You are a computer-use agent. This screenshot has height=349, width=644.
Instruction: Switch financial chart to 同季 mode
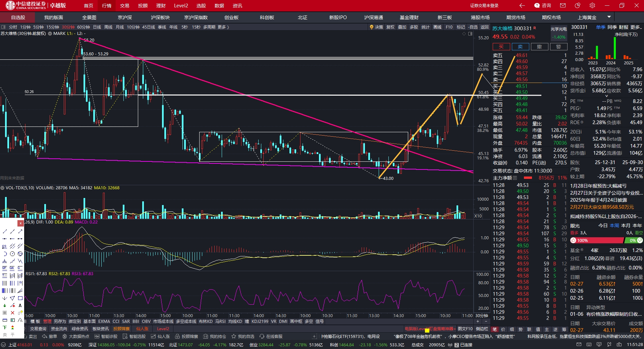[x=612, y=27]
